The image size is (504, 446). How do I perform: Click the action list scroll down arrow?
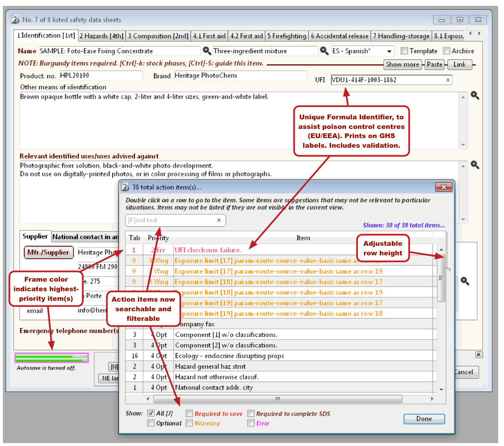(x=441, y=389)
